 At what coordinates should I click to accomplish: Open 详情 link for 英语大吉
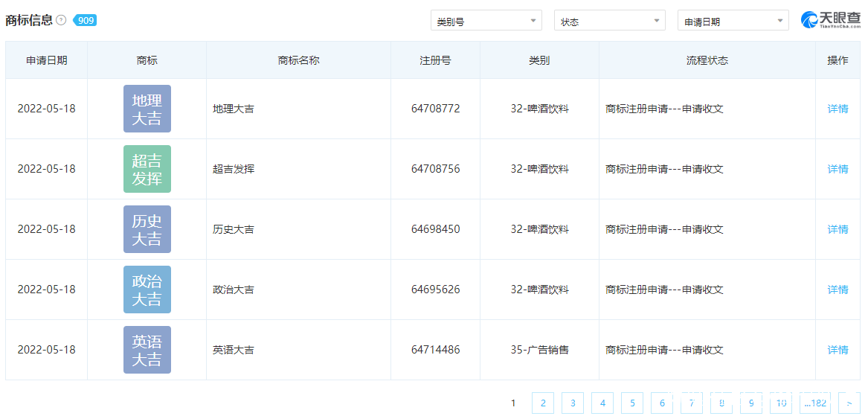(x=838, y=350)
